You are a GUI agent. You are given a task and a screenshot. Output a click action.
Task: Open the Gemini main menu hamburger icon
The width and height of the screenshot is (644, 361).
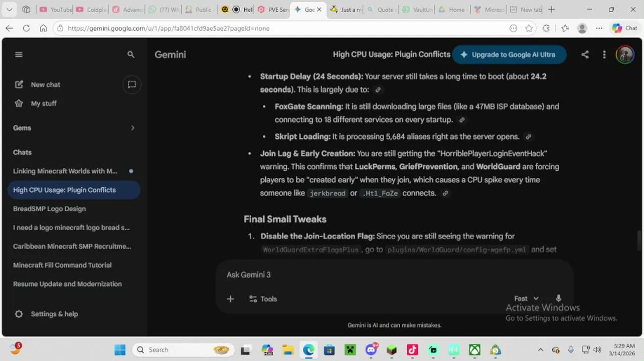pos(19,55)
